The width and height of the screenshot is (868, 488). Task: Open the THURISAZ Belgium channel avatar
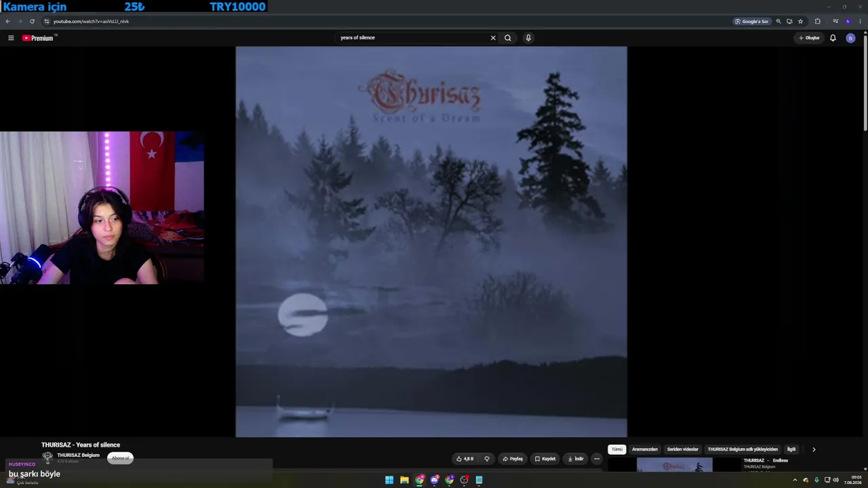click(47, 457)
